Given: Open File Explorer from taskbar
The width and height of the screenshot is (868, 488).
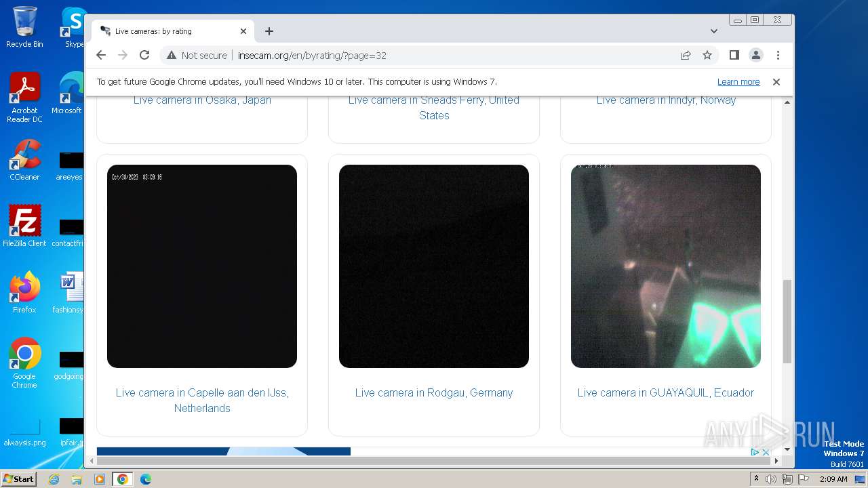Looking at the screenshot, I should click(x=77, y=479).
